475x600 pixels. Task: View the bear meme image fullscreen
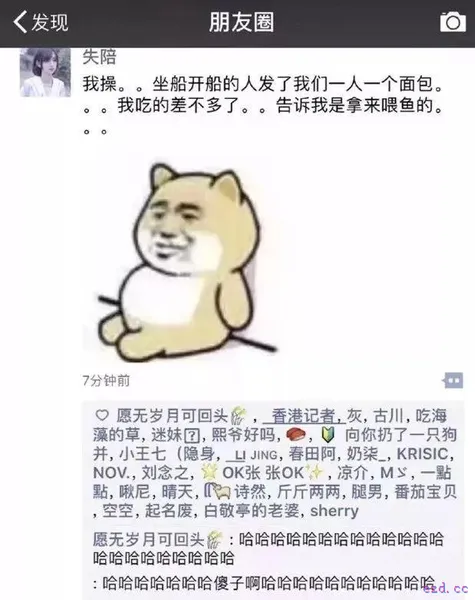click(x=179, y=260)
